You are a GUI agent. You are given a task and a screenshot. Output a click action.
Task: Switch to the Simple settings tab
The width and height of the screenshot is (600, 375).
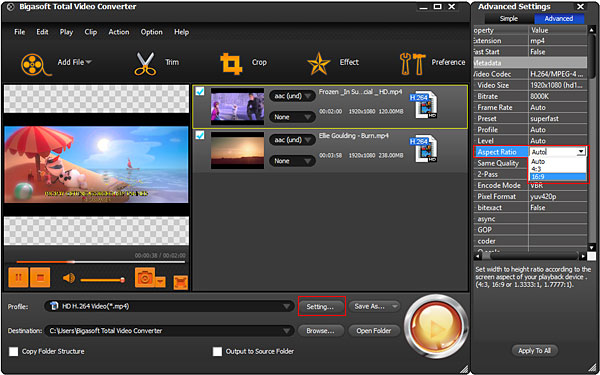pyautogui.click(x=509, y=18)
